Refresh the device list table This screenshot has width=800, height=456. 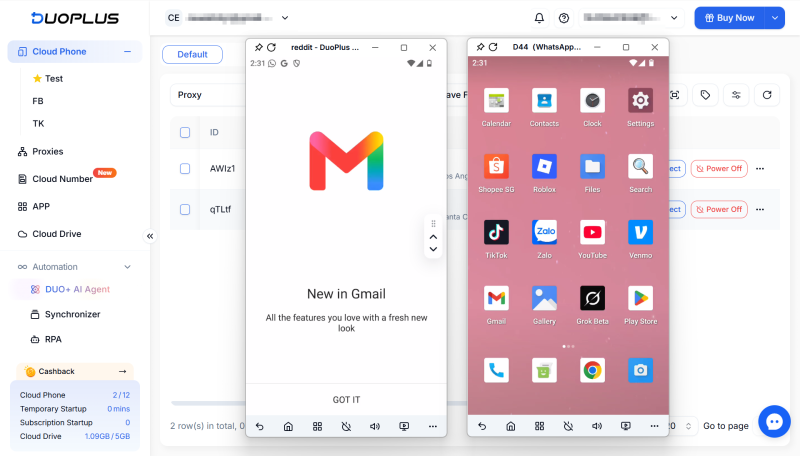point(767,95)
